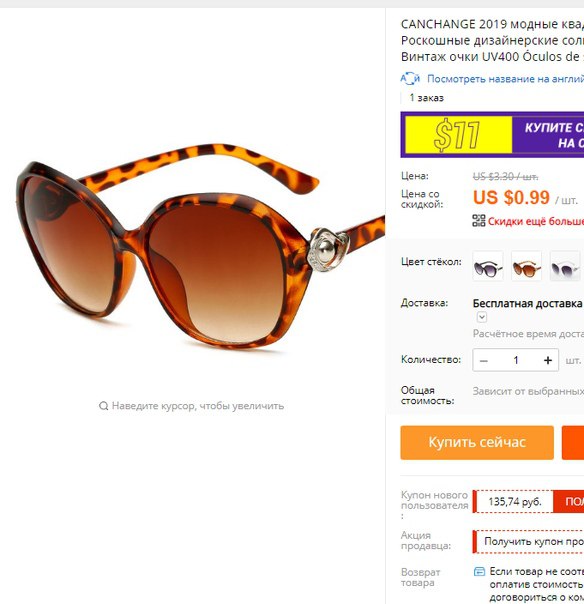Click the QR code icon for more discounts
Image resolution: width=584 pixels, height=604 pixels.
tap(479, 221)
